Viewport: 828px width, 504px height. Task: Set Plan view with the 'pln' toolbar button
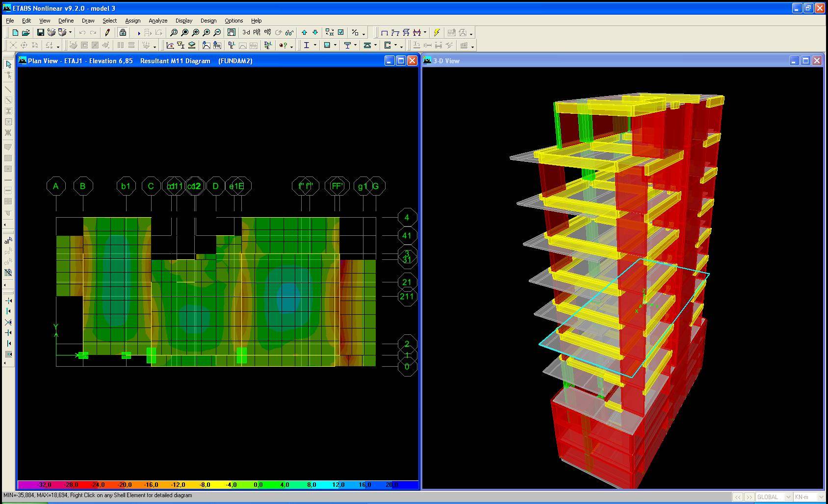click(257, 32)
